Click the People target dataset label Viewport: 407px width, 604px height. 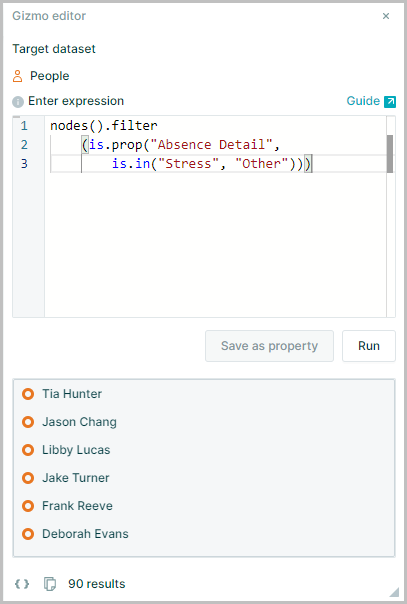click(50, 76)
